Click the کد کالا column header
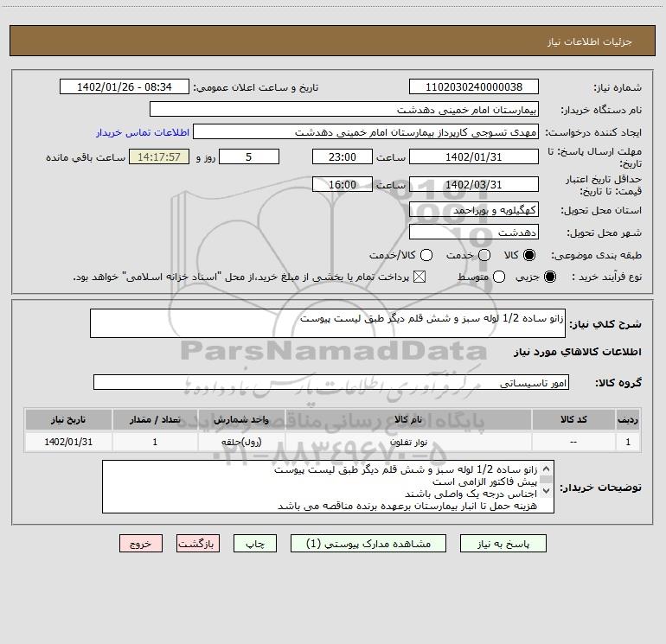The width and height of the screenshot is (666, 644). click(573, 419)
